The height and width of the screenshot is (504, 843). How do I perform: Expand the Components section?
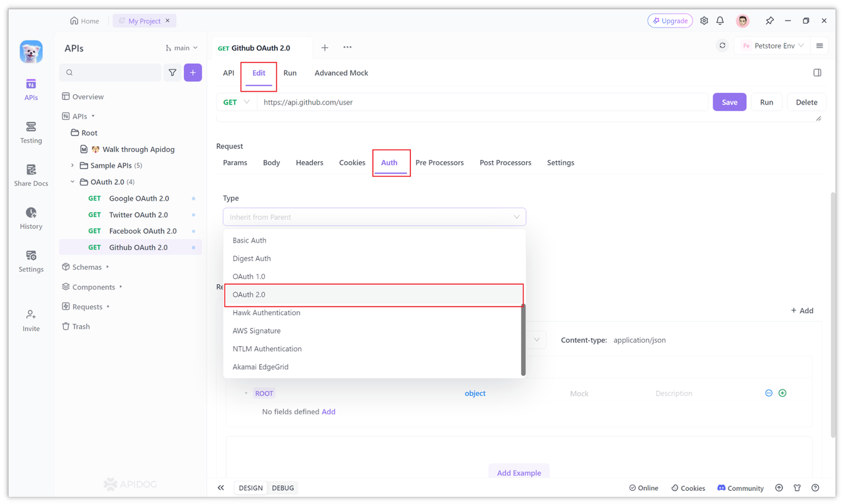(x=121, y=287)
